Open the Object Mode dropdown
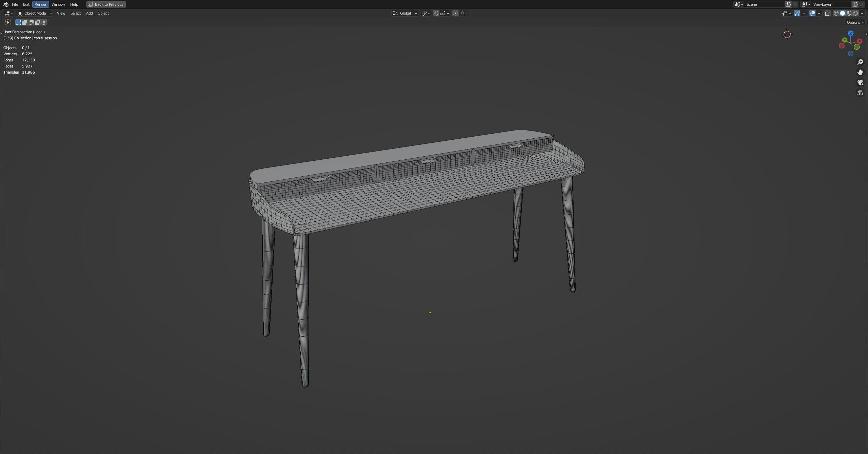 35,13
